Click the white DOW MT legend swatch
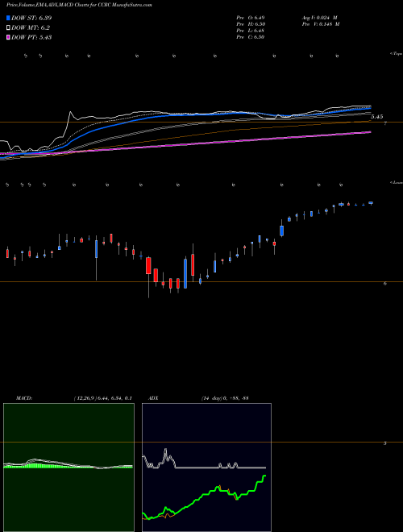 tap(8, 28)
